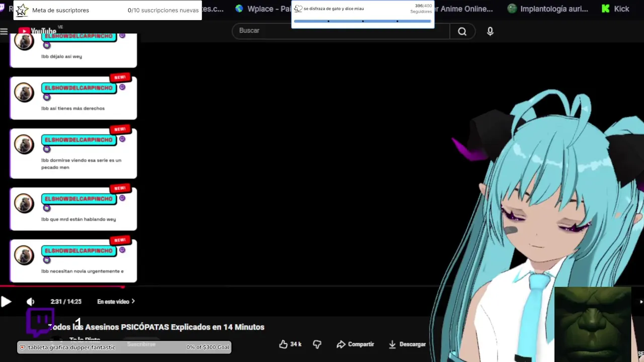Viewport: 644px width, 362px height.
Task: Click the Kick tab favicon
Action: pyautogui.click(x=606, y=9)
